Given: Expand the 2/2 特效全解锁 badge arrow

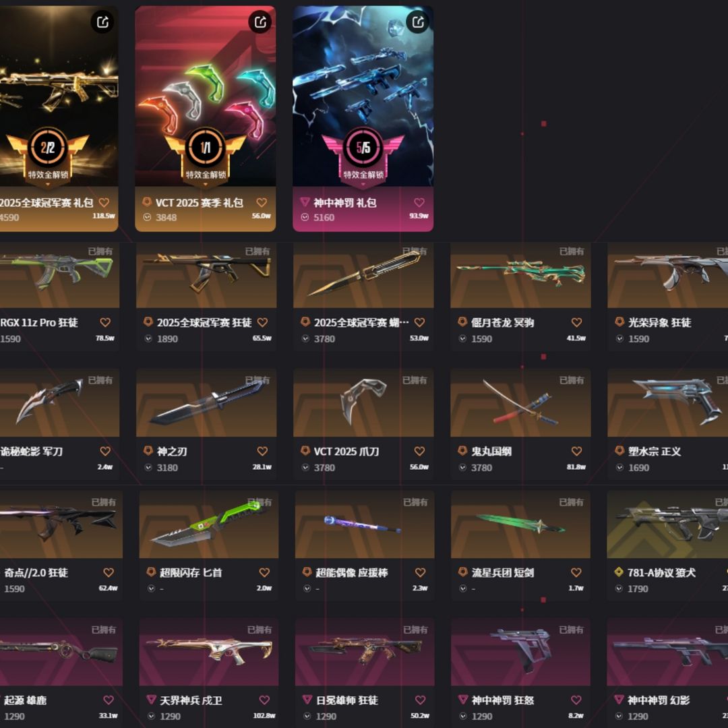Looking at the screenshot, I should tap(48, 184).
